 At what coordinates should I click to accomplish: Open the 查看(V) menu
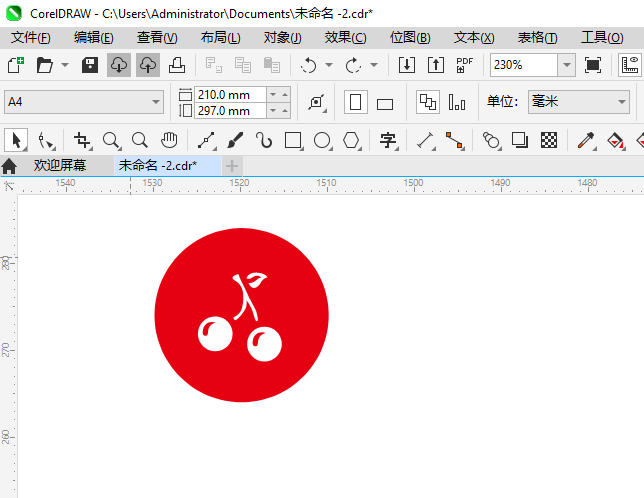coord(157,38)
